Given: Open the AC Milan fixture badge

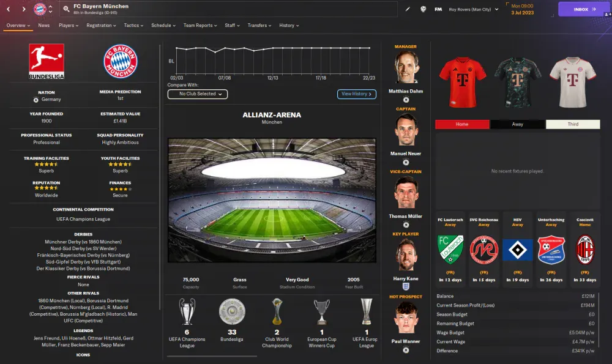Looking at the screenshot, I should click(x=584, y=250).
